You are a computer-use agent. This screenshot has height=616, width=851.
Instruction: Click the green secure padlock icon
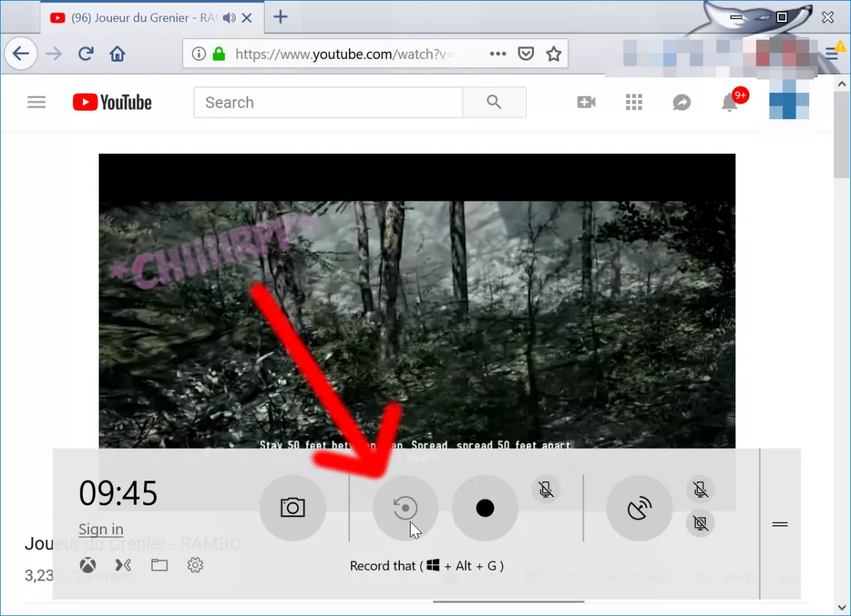tap(219, 54)
